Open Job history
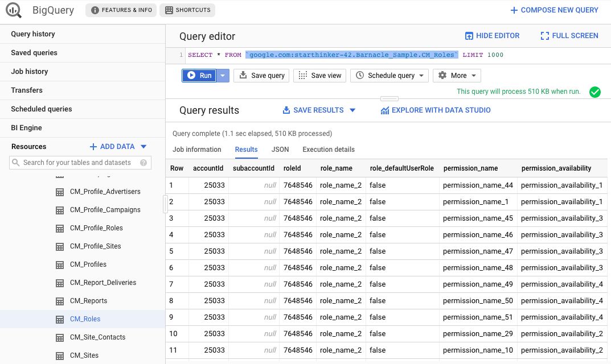The image size is (611, 364). click(x=83, y=72)
